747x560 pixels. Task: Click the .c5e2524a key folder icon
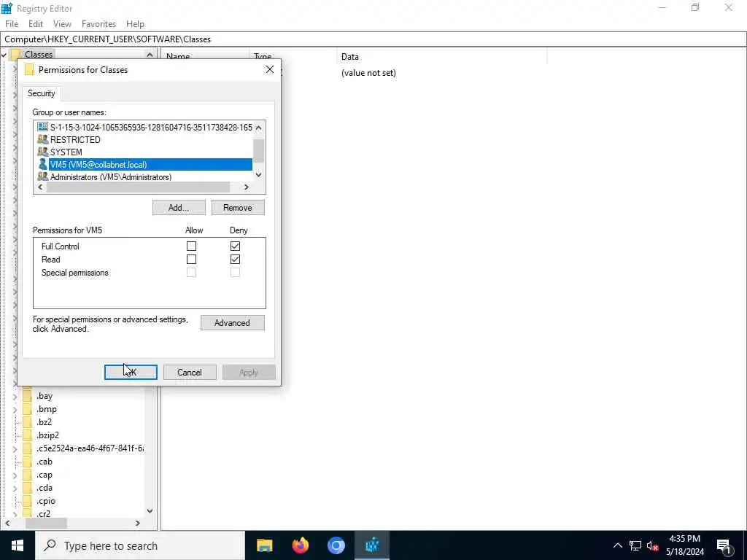[x=27, y=448]
